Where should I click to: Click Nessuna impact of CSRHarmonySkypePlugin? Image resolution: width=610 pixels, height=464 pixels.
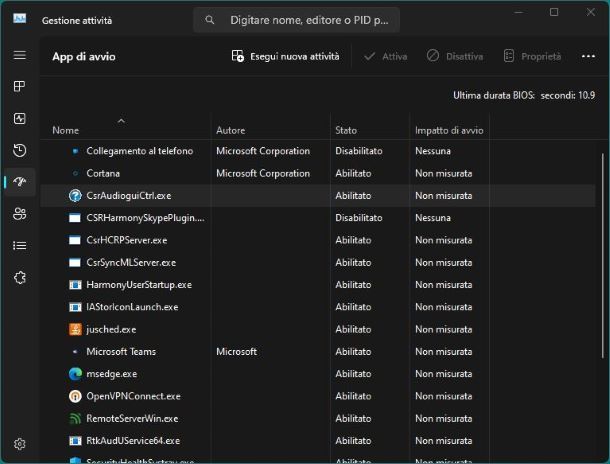(x=433, y=218)
